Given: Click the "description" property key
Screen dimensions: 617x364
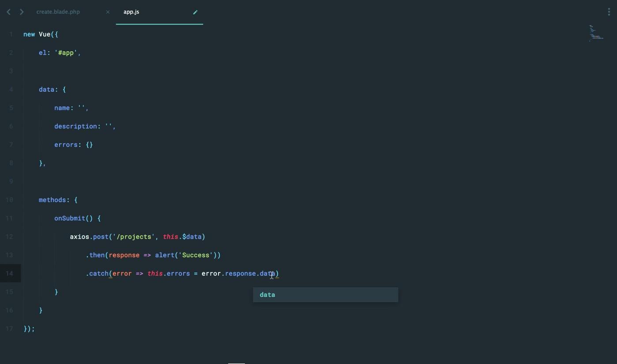Looking at the screenshot, I should pyautogui.click(x=75, y=127).
